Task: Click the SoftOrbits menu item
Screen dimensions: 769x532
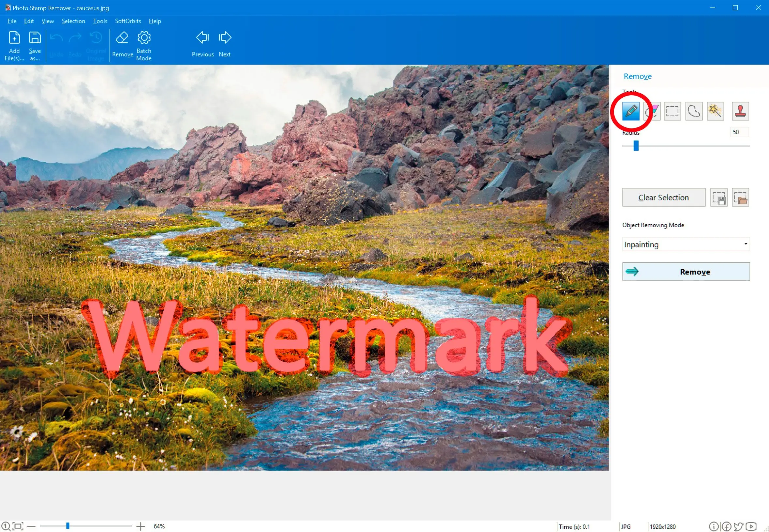Action: click(x=127, y=21)
